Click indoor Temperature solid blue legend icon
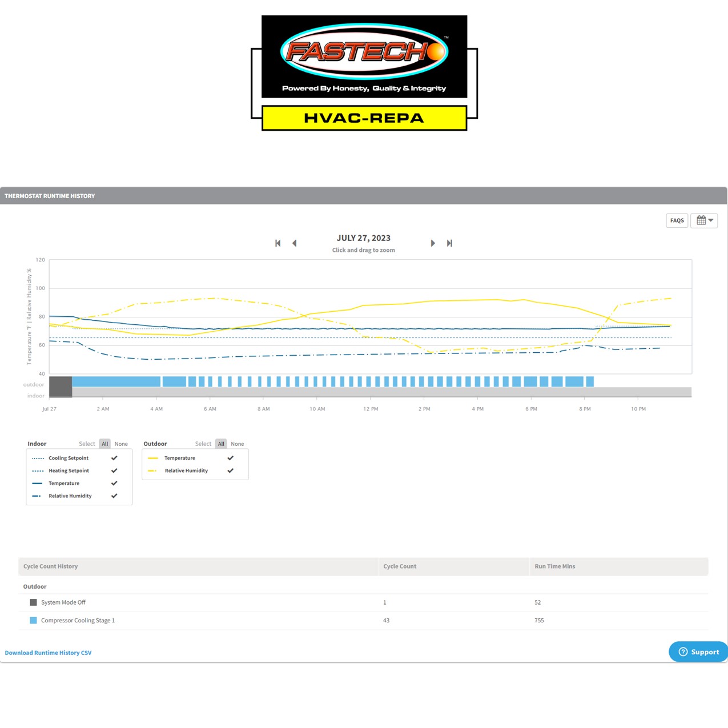This screenshot has width=728, height=728. (x=38, y=483)
